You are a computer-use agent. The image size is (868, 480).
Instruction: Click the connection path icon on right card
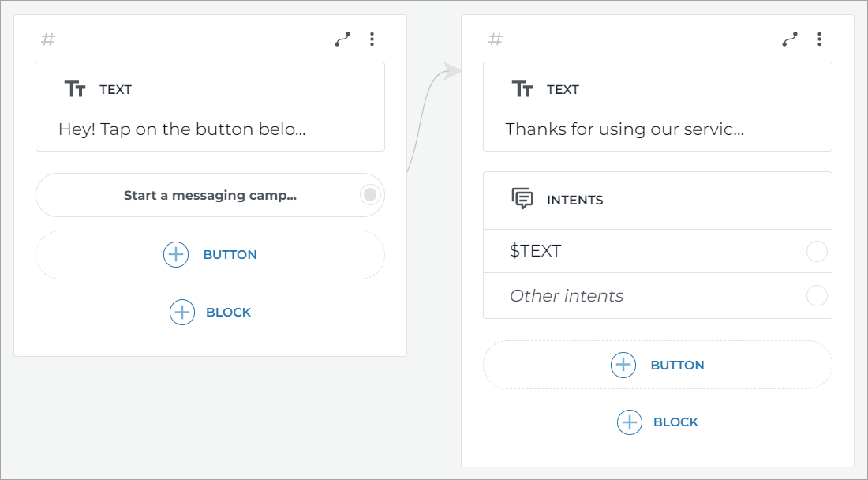(790, 39)
